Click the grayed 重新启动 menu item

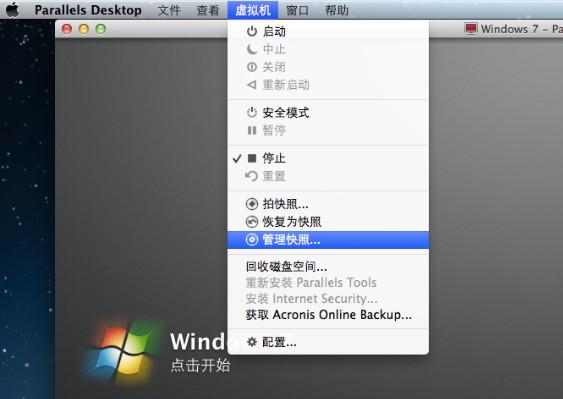click(328, 85)
